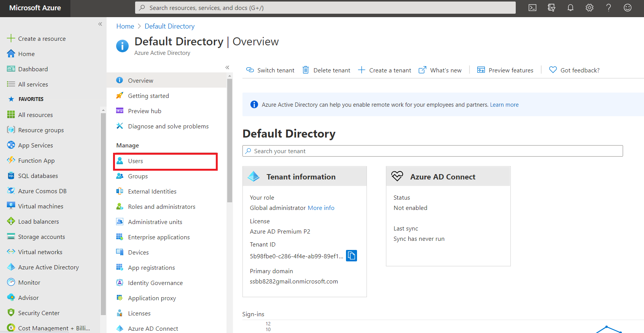Go to Home in the breadcrumb
Viewport: 644px width, 333px height.
pyautogui.click(x=125, y=26)
